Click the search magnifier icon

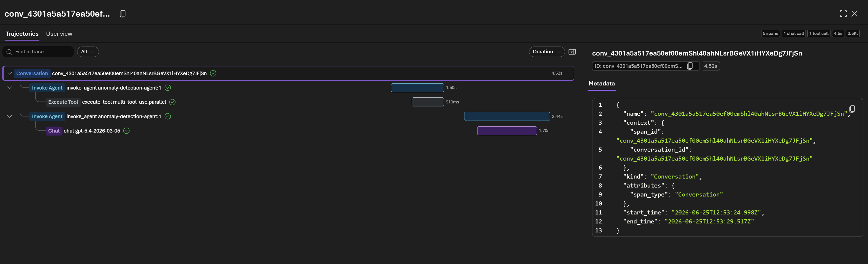tap(10, 52)
